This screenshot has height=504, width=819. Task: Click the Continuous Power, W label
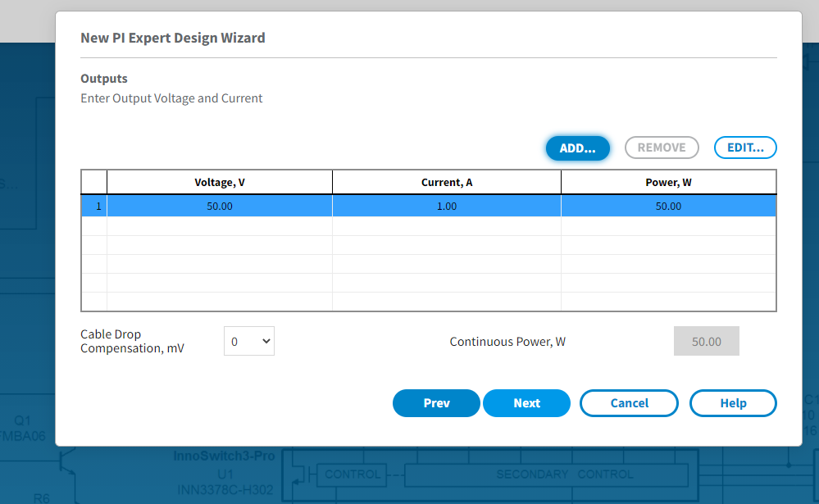point(507,342)
